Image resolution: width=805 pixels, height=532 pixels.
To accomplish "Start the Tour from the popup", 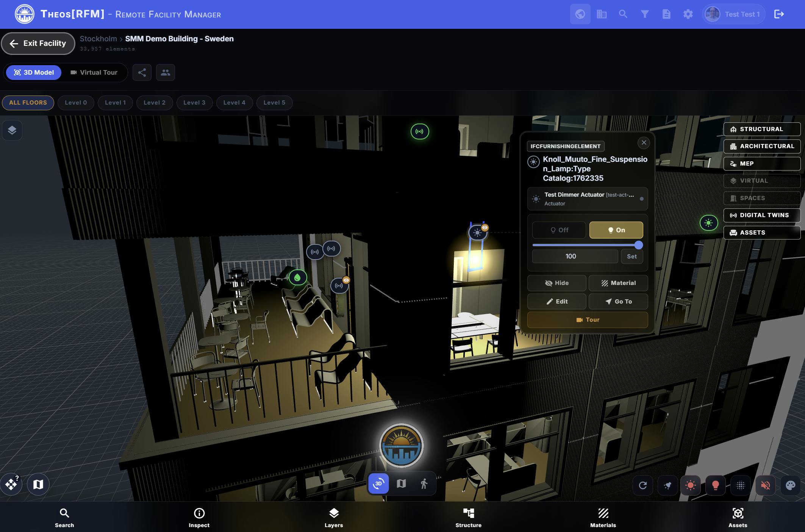I will [588, 320].
